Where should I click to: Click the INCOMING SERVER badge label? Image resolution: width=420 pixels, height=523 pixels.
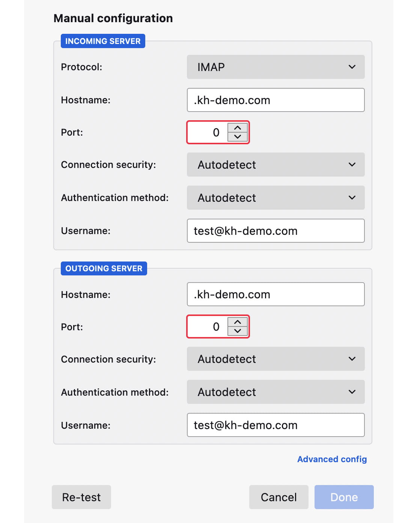click(x=103, y=41)
